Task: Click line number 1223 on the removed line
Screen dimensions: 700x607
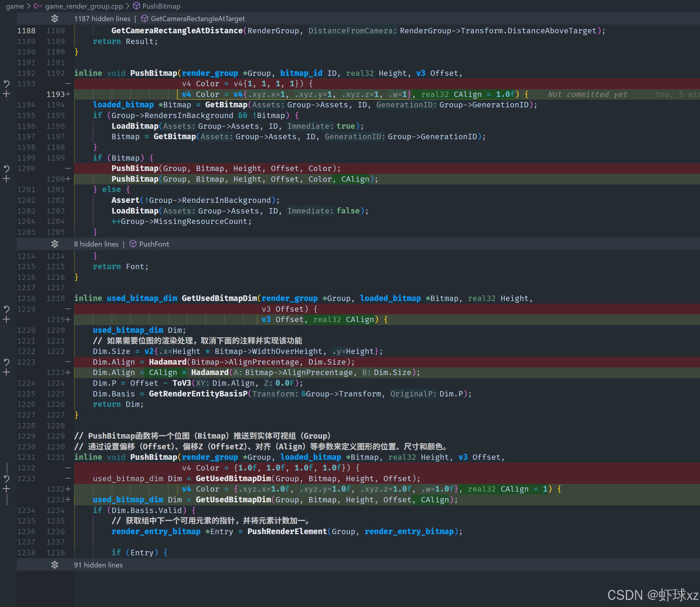Action: click(x=26, y=362)
